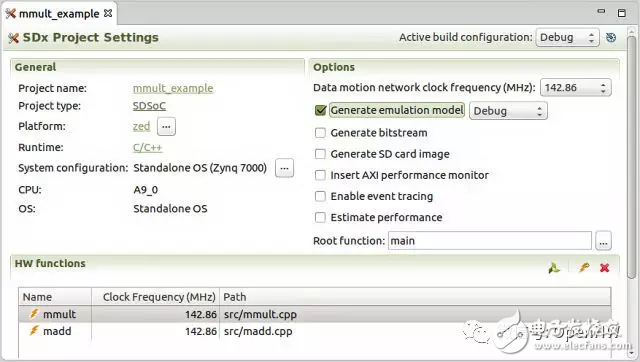Open emulation model Debug dropdown
The height and width of the screenshot is (362, 640).
[x=508, y=111]
